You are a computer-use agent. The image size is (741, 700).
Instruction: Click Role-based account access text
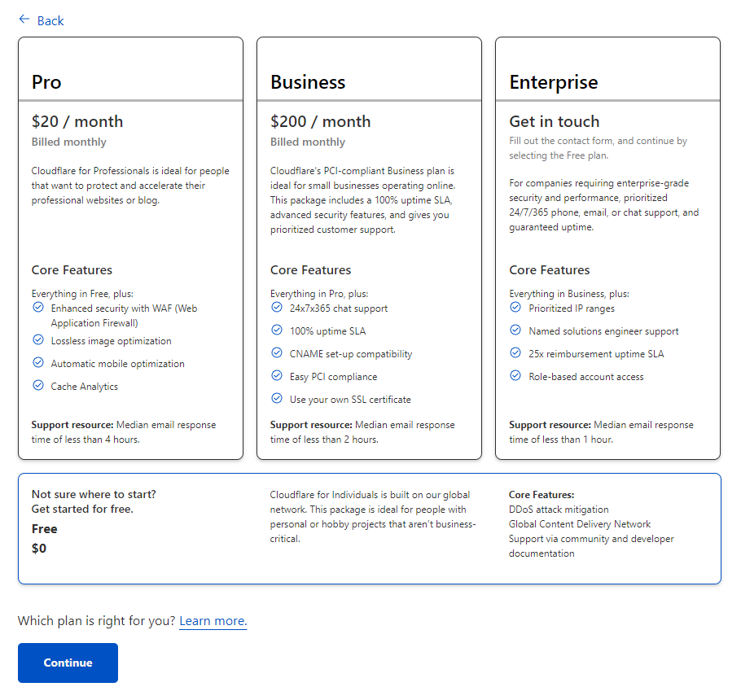(586, 376)
